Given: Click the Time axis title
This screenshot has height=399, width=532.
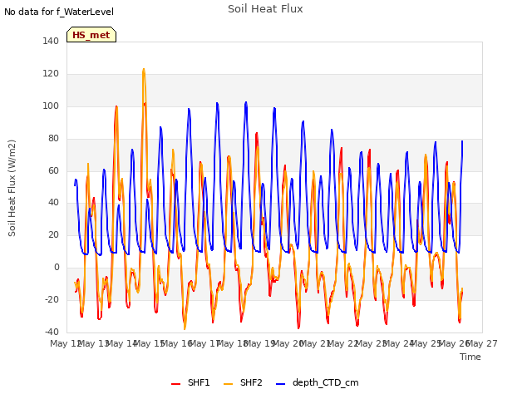Looking at the screenshot, I should coord(470,357).
